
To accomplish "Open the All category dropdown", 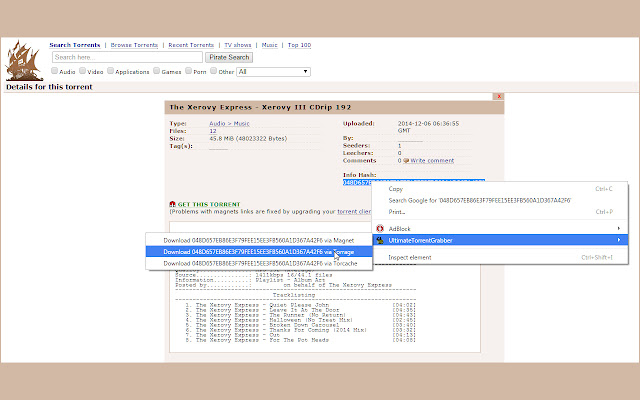I will coord(273,72).
